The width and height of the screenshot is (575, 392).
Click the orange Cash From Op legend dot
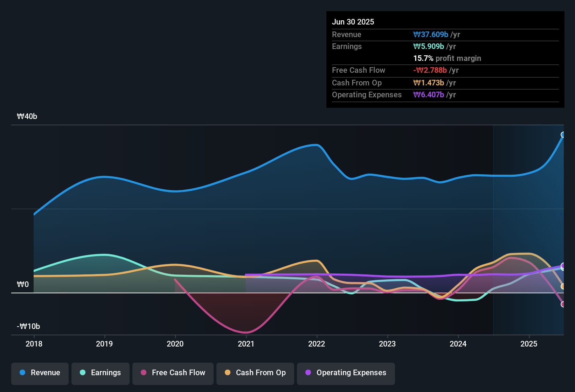click(228, 372)
